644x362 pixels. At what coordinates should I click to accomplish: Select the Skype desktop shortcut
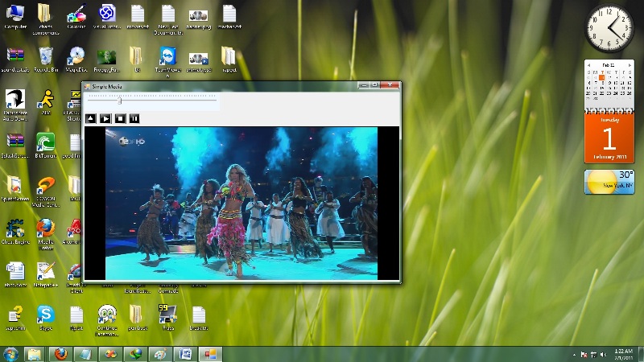point(45,315)
